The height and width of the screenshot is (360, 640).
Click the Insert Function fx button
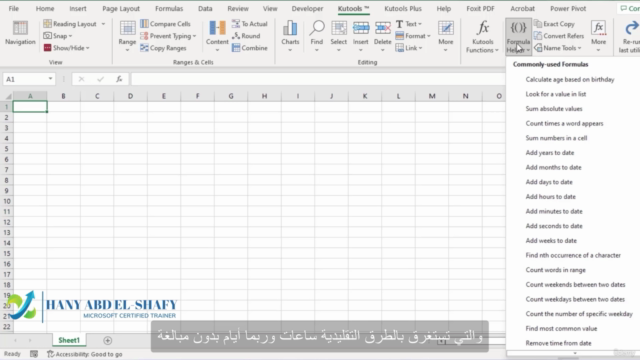(119, 79)
